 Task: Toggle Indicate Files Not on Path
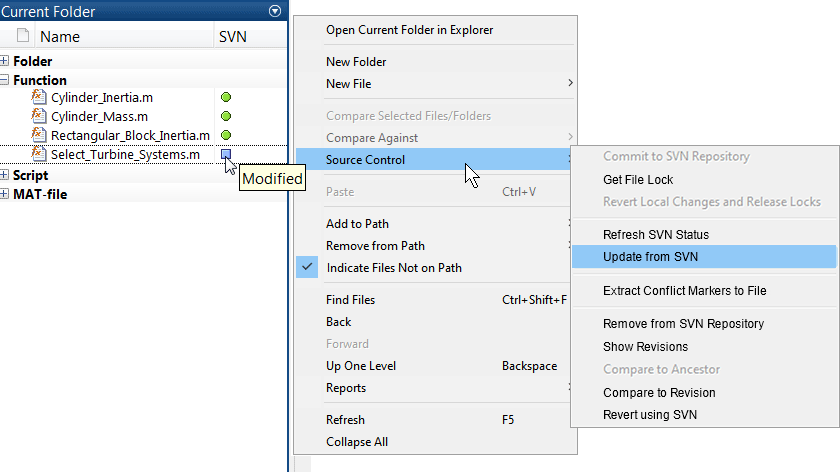[394, 268]
